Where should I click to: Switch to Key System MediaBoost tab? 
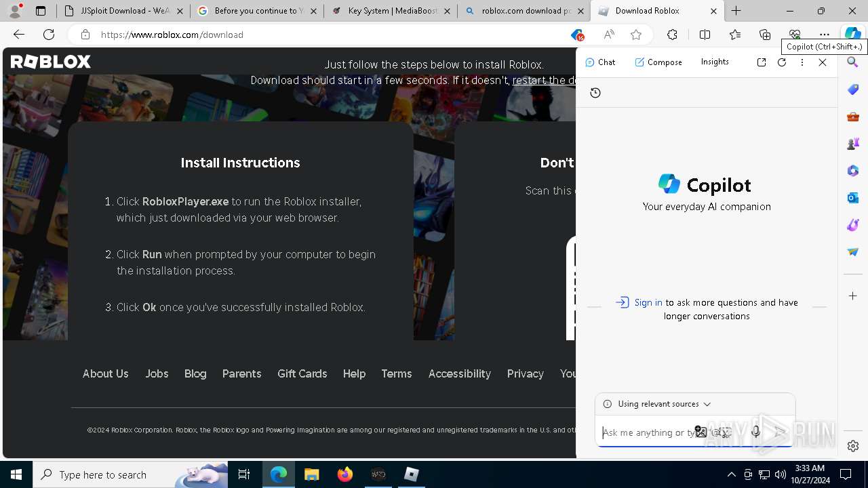coord(390,11)
